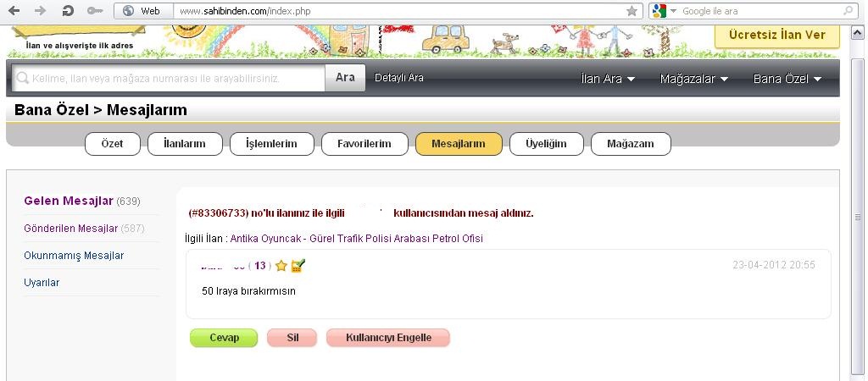Click the Cevap reply button
The image size is (868, 381).
(x=224, y=338)
